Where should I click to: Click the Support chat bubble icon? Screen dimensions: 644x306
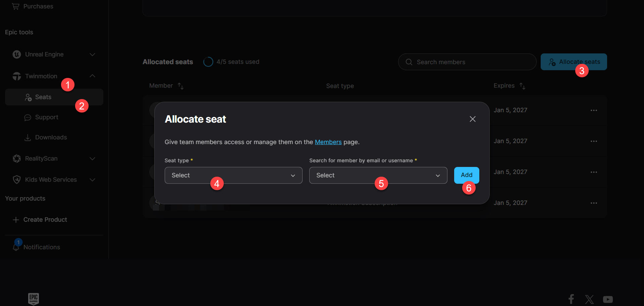[28, 118]
